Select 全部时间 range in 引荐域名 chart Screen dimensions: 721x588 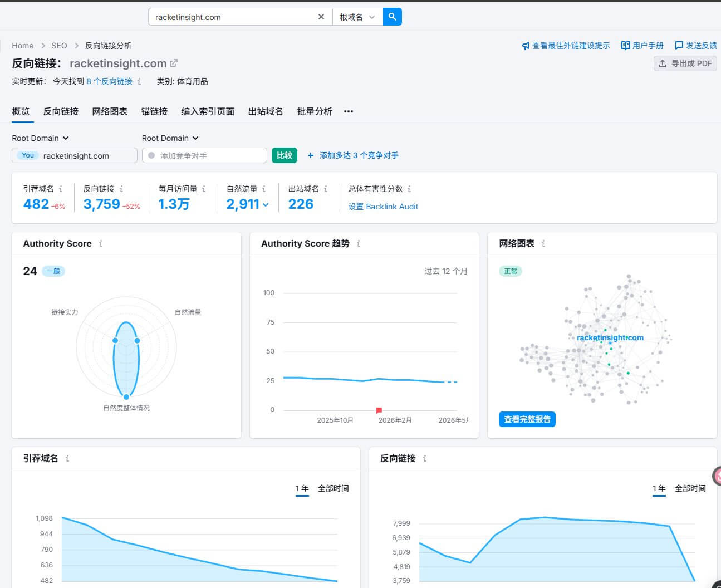pyautogui.click(x=333, y=488)
